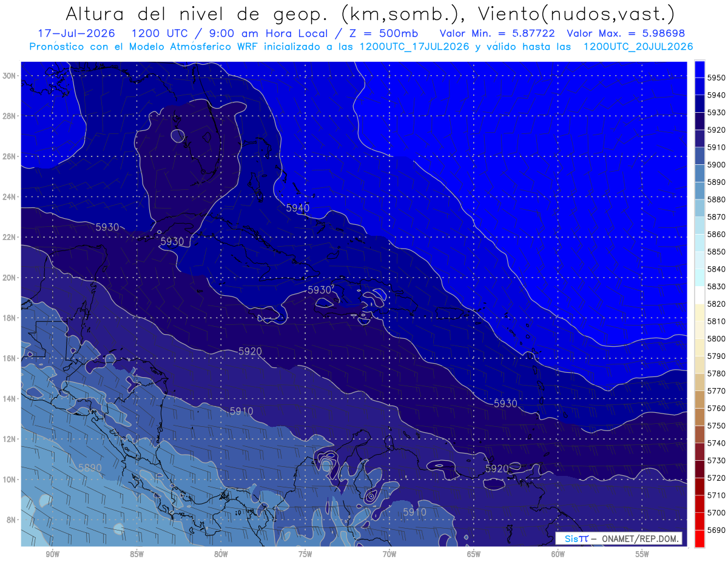The image size is (728, 562).
Task: Click the SisTT – ONAMET/REP.DOM. logo box
Action: click(x=618, y=538)
